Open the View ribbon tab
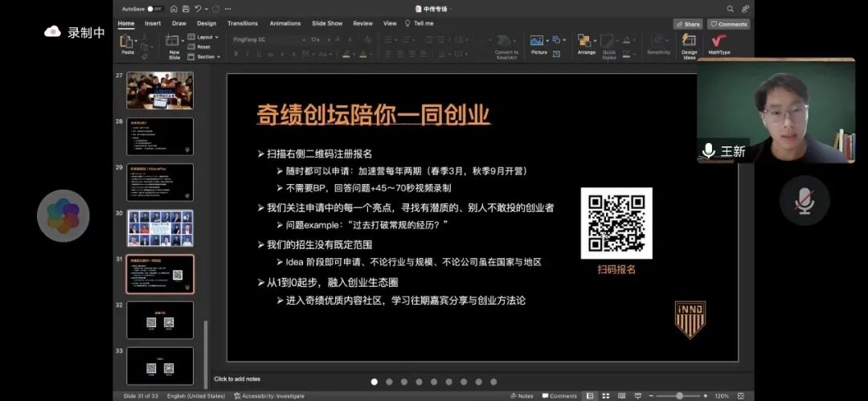 tap(390, 23)
